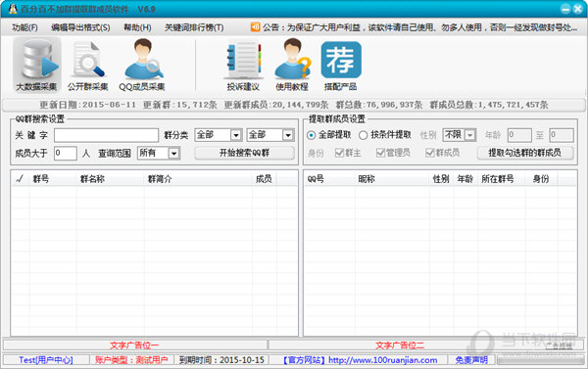Click the 文字广告位二 ad text

tap(400, 346)
